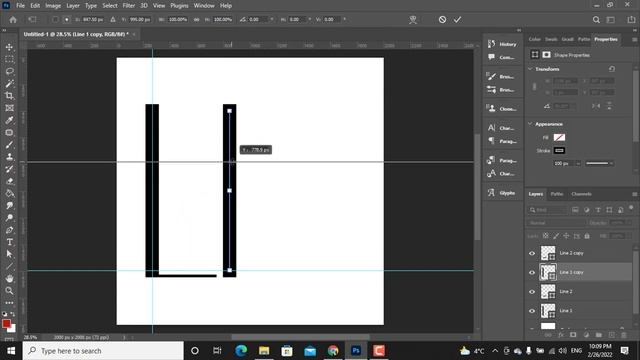Click the rotation angle input field
This screenshot has height=360, width=640.
click(259, 20)
